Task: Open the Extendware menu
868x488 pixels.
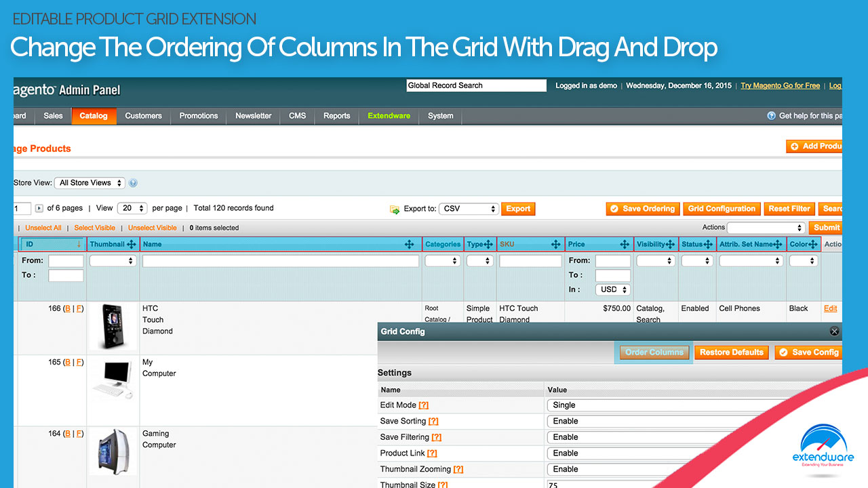Action: (389, 116)
